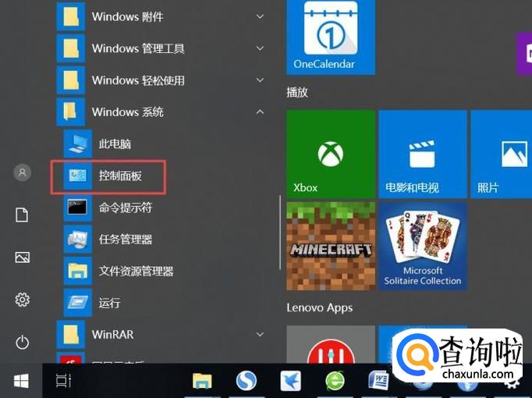Click the 此电脑 computer icon
Screen dimensions: 532x398
click(78, 144)
